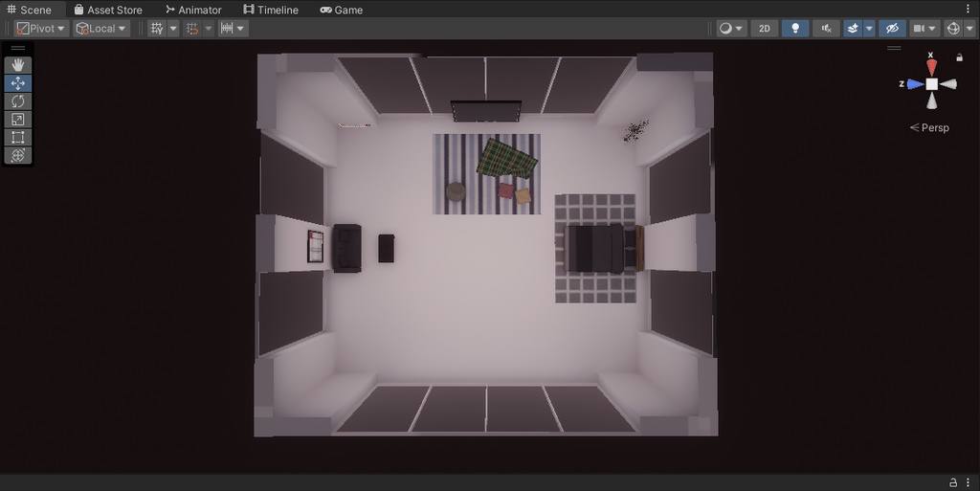Screen dimensions: 980x491
Task: Toggle grid snapping magnet icon
Action: point(192,28)
